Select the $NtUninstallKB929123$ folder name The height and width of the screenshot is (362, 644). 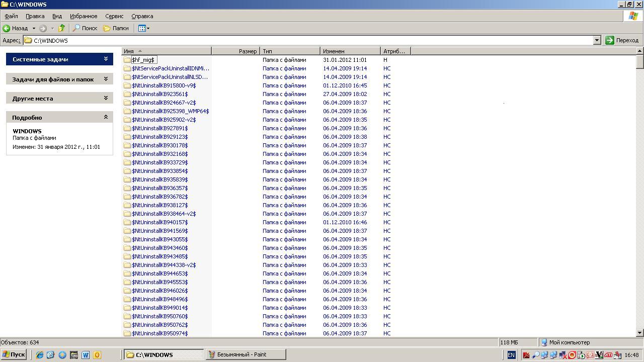coord(160,137)
